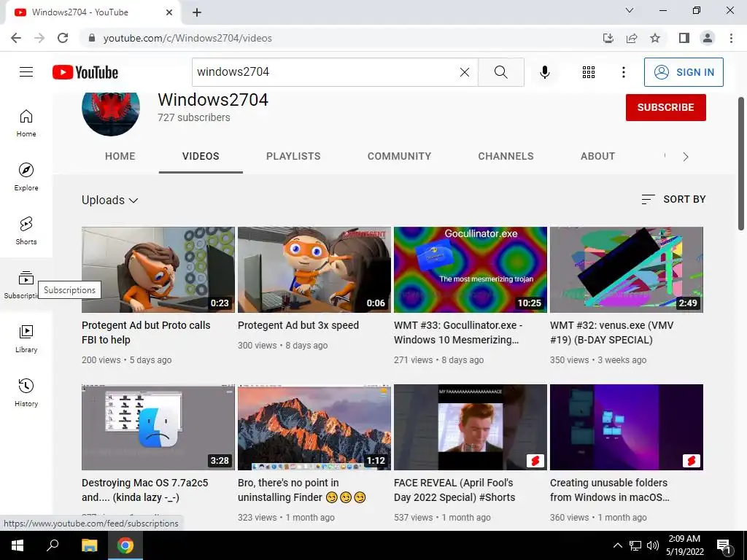This screenshot has width=747, height=560.
Task: Open YouTube settings three-dot menu
Action: pos(623,72)
